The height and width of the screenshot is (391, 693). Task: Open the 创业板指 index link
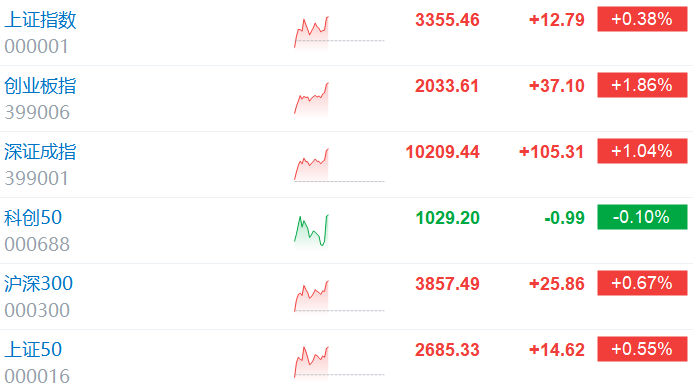tap(40, 86)
